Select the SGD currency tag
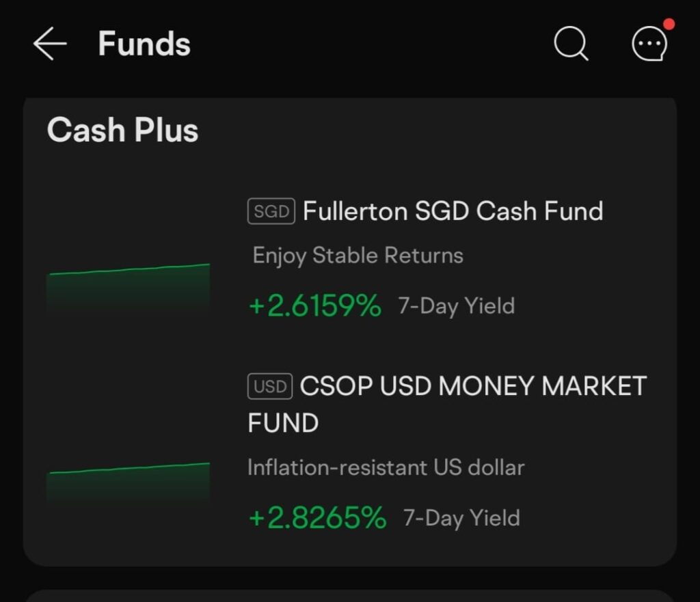700x602 pixels. pos(271,211)
